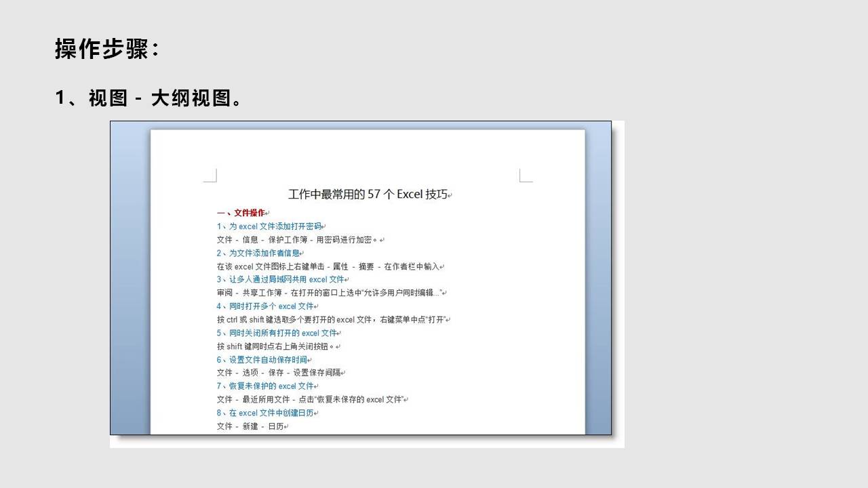Click the line 按 shift 键同时点右上角关闭按钮
This screenshot has width=868, height=488.
(276, 346)
